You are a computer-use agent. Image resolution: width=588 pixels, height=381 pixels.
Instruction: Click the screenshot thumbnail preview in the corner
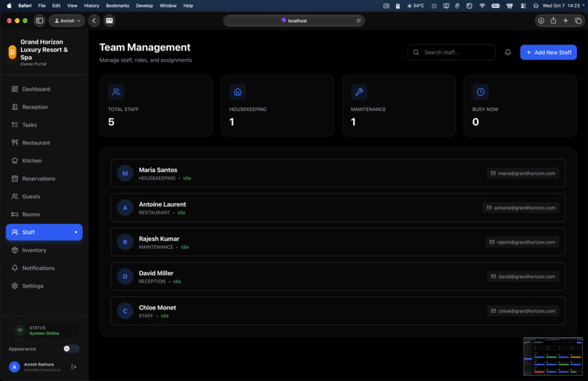553,356
